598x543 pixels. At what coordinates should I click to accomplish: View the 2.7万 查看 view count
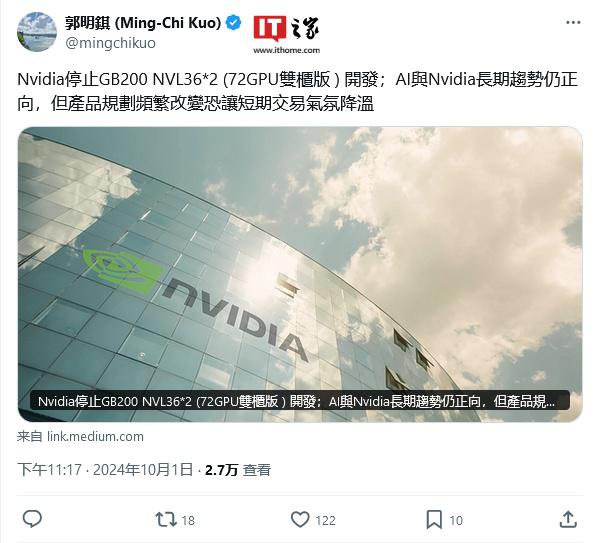(x=238, y=470)
